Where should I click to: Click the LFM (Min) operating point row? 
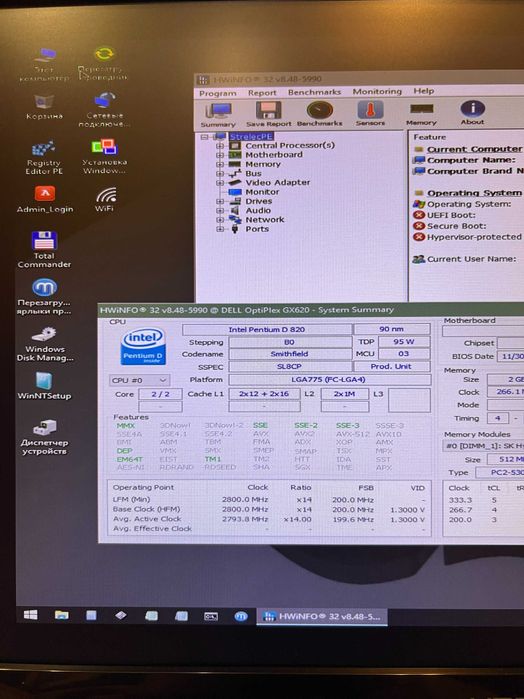269,500
